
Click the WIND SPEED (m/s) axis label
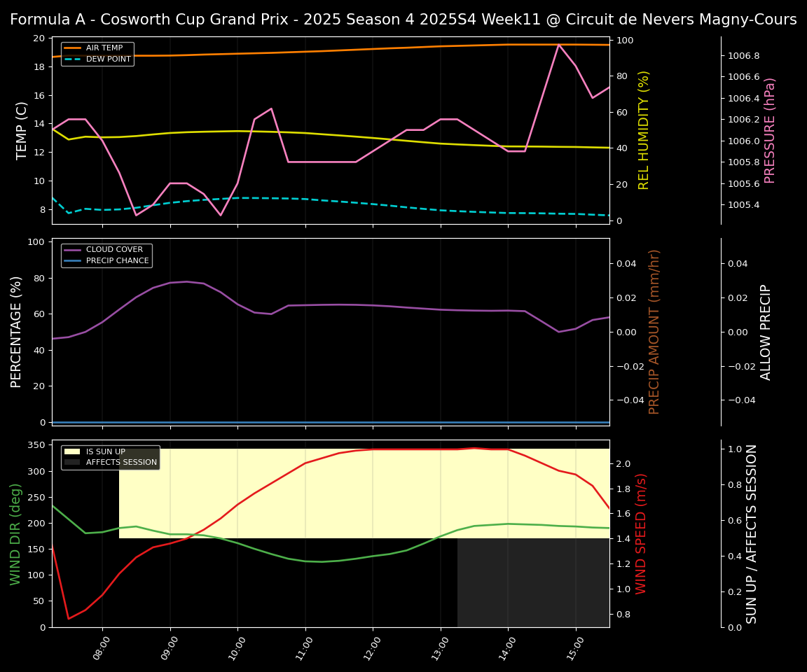tap(641, 534)
